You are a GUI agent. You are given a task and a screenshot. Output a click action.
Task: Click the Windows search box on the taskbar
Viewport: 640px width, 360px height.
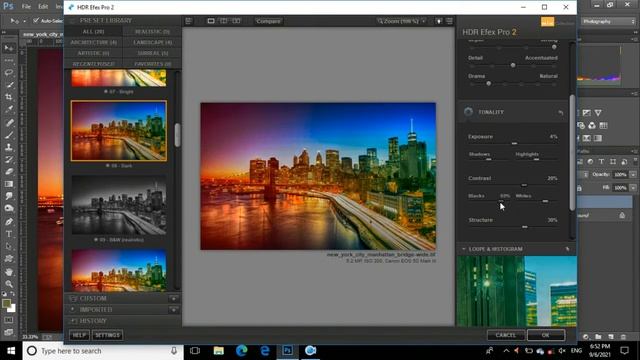click(102, 351)
